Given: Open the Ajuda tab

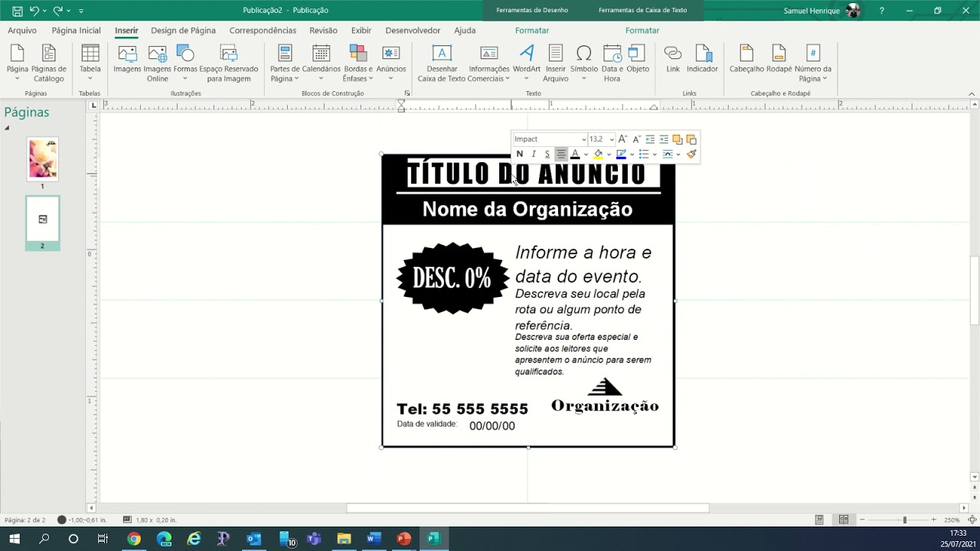Looking at the screenshot, I should click(465, 31).
